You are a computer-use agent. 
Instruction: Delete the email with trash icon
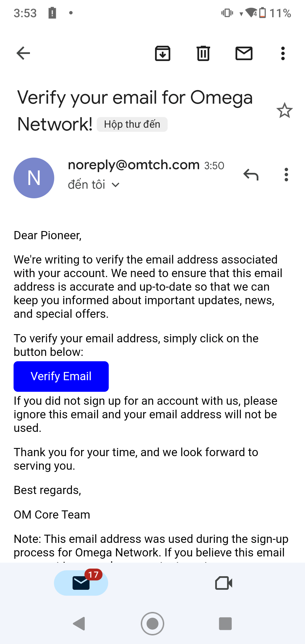[203, 53]
